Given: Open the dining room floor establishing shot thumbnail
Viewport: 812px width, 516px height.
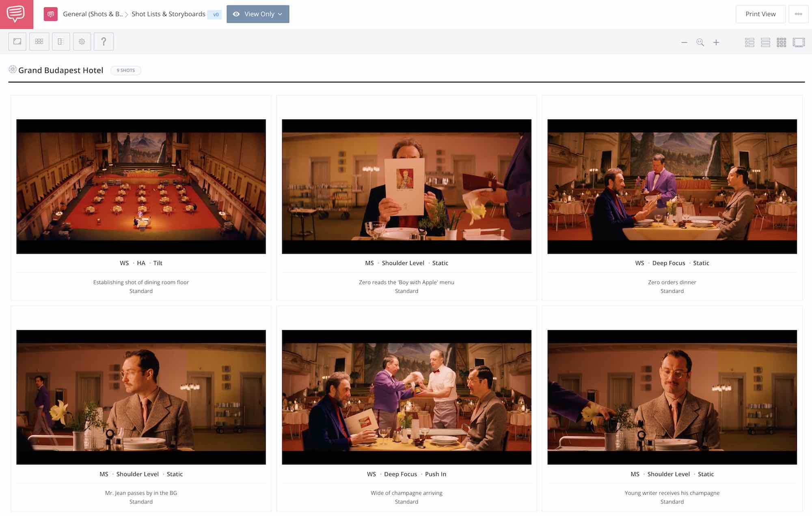Looking at the screenshot, I should coord(141,186).
